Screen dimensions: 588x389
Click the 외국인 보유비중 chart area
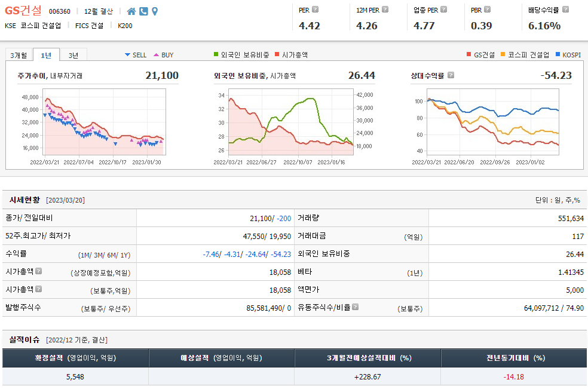pos(290,122)
